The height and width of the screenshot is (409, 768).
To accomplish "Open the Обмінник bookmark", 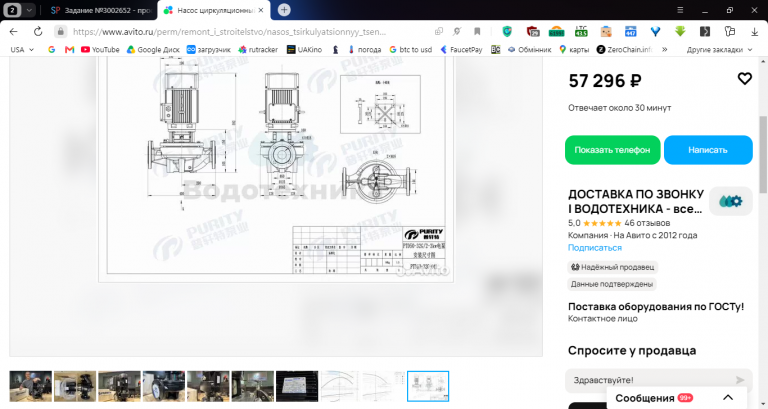I will [529, 49].
